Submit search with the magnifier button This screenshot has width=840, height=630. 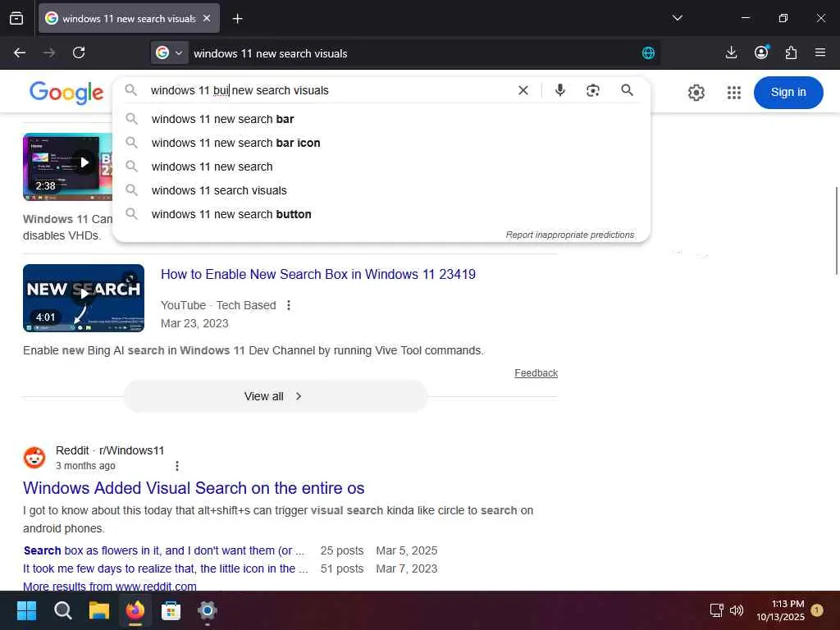point(627,90)
